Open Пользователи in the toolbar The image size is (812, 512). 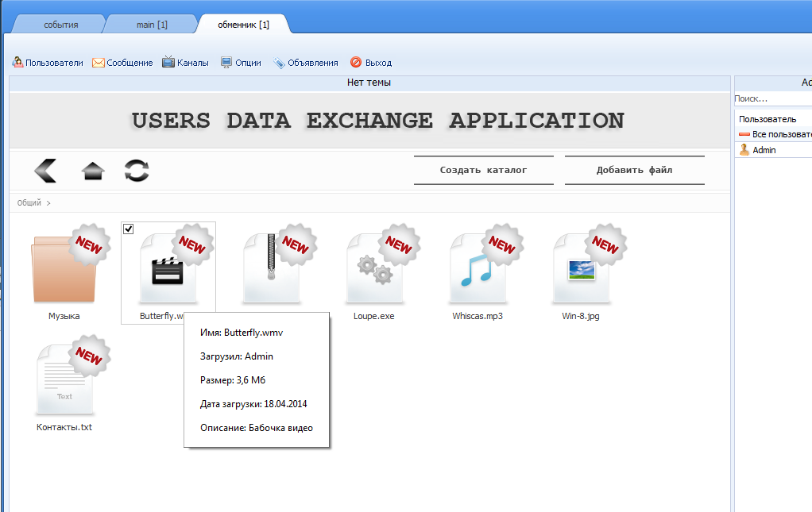[48, 63]
